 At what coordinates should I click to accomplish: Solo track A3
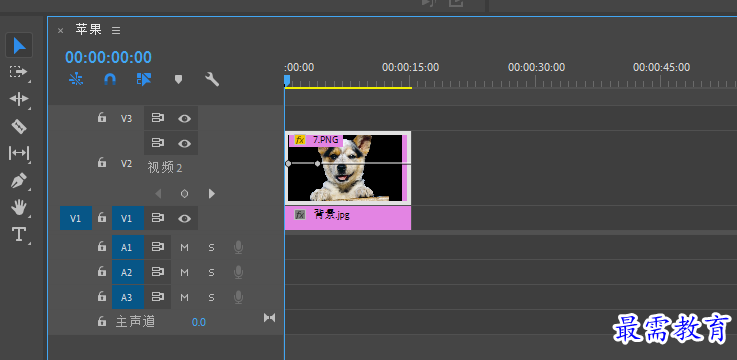pos(212,297)
